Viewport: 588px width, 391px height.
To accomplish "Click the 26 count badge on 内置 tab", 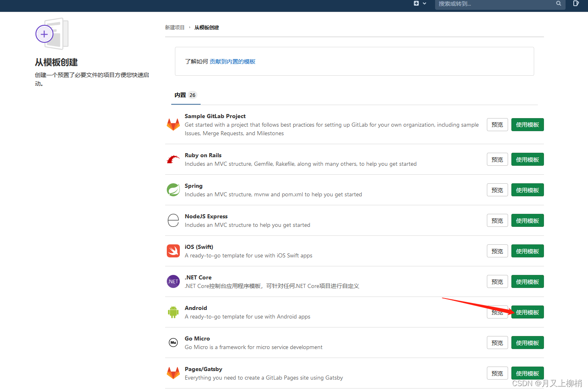I will coord(192,95).
